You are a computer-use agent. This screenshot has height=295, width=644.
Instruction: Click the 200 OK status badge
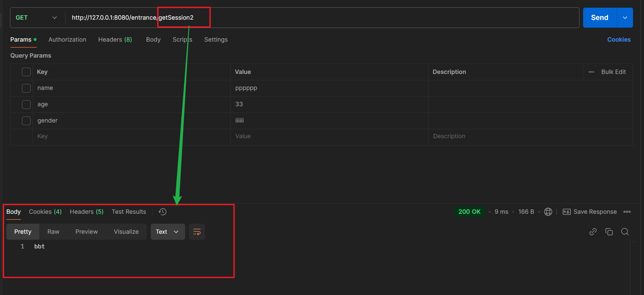tap(469, 212)
